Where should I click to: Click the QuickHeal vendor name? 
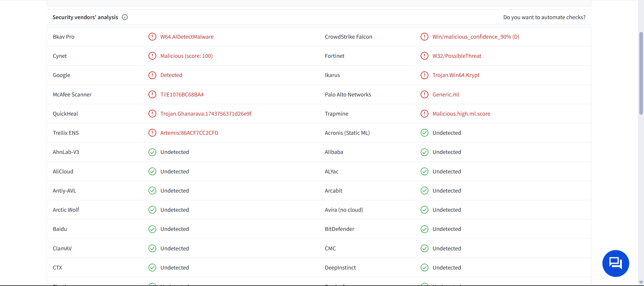(65, 114)
